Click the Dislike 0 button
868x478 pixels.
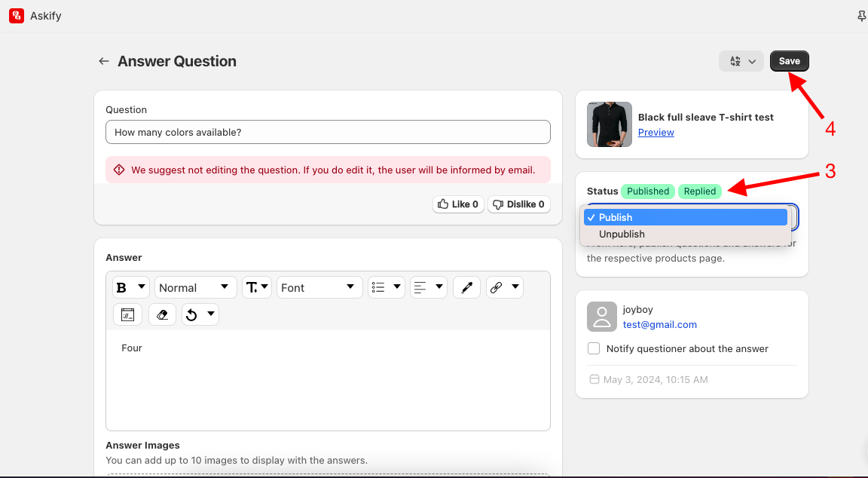click(x=518, y=204)
